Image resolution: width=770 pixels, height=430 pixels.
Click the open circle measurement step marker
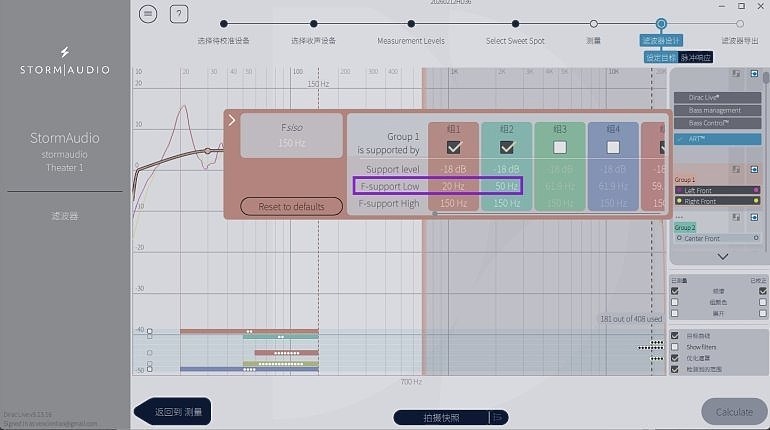(x=594, y=24)
